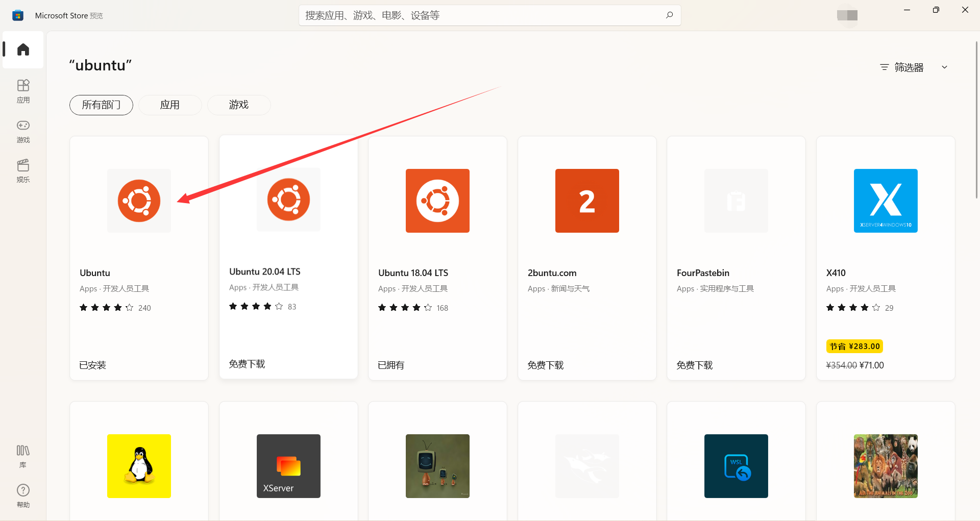980x521 pixels.
Task: Open the yellow Tux penguin app
Action: [139, 466]
